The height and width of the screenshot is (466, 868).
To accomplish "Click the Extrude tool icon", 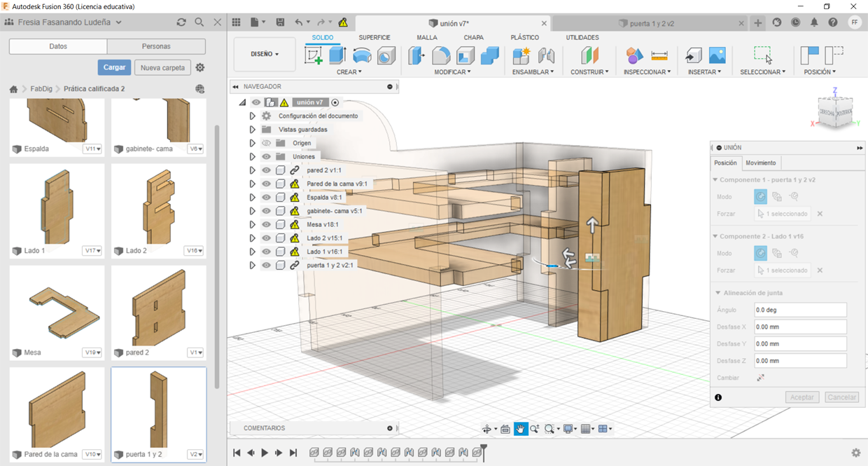I will click(337, 55).
